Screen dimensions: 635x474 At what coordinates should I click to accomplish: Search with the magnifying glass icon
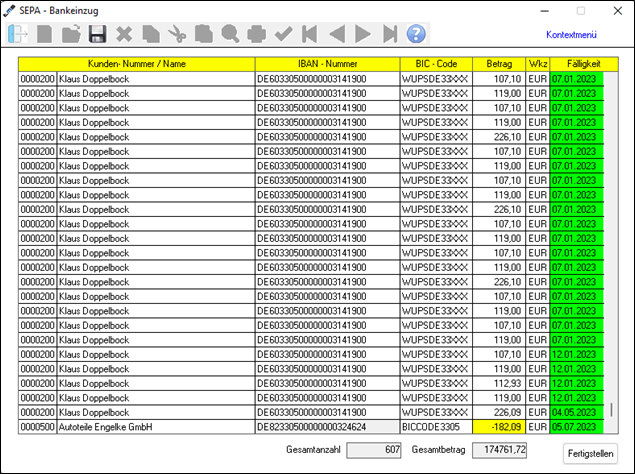pyautogui.click(x=230, y=34)
